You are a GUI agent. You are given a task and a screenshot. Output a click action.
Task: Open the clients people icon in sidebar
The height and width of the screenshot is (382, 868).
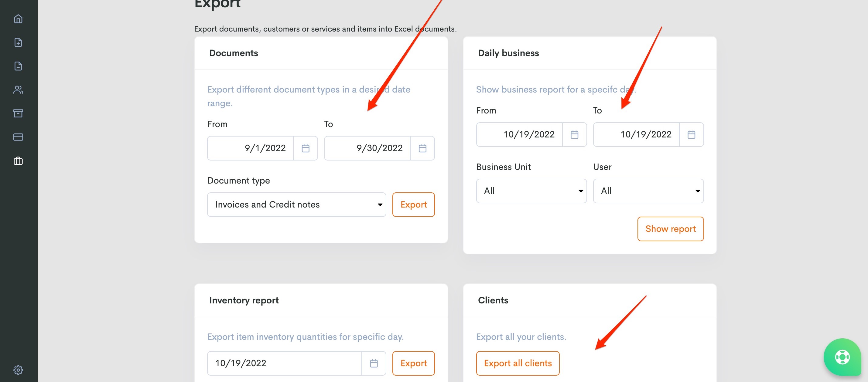[x=18, y=90]
